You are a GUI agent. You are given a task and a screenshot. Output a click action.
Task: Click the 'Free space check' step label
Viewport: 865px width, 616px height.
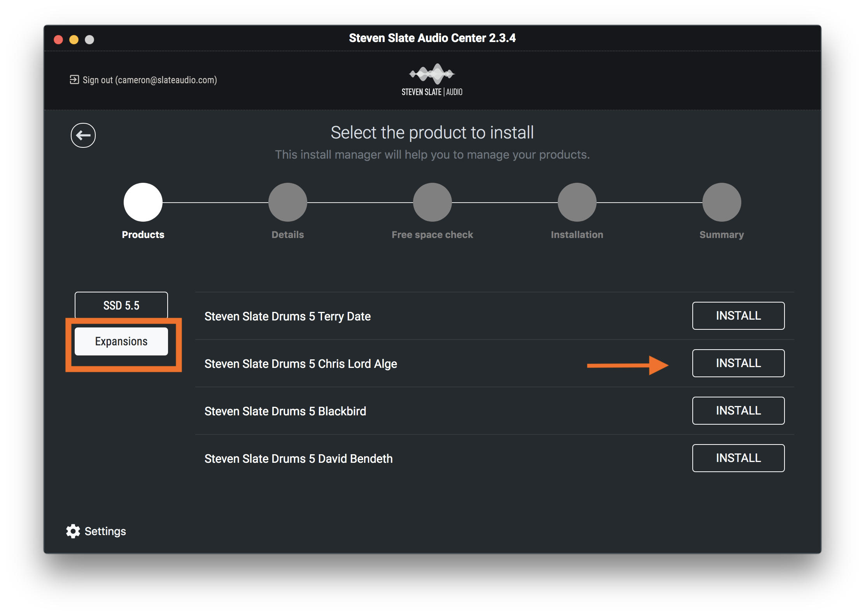[x=432, y=234]
